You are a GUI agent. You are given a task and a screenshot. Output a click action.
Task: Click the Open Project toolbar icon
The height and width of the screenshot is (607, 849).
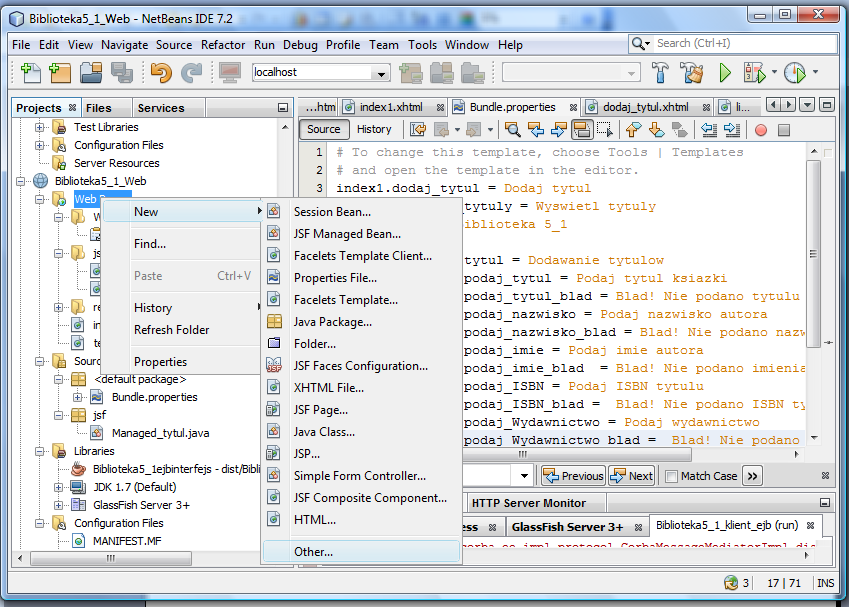coord(90,73)
